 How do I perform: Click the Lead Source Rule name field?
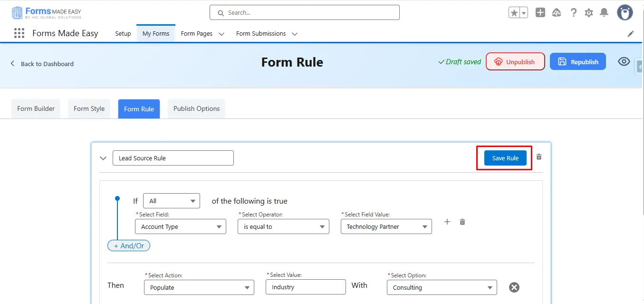(x=173, y=158)
